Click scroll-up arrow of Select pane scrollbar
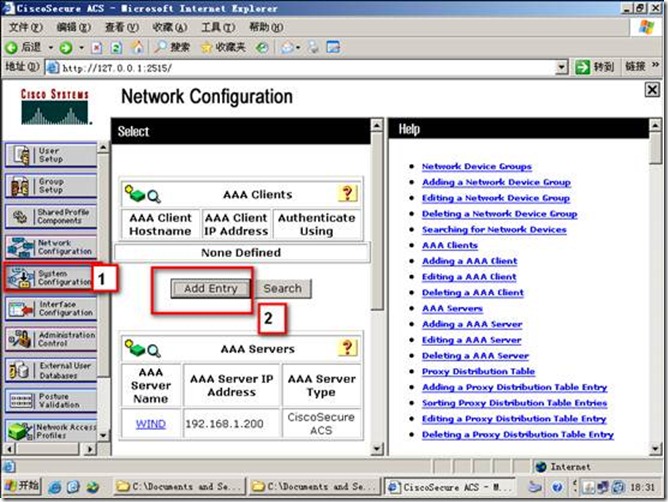Image resolution: width=668 pixels, height=502 pixels. click(377, 125)
